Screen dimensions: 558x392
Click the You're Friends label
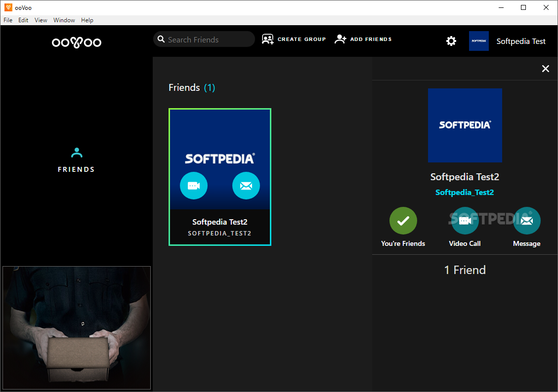(x=403, y=243)
